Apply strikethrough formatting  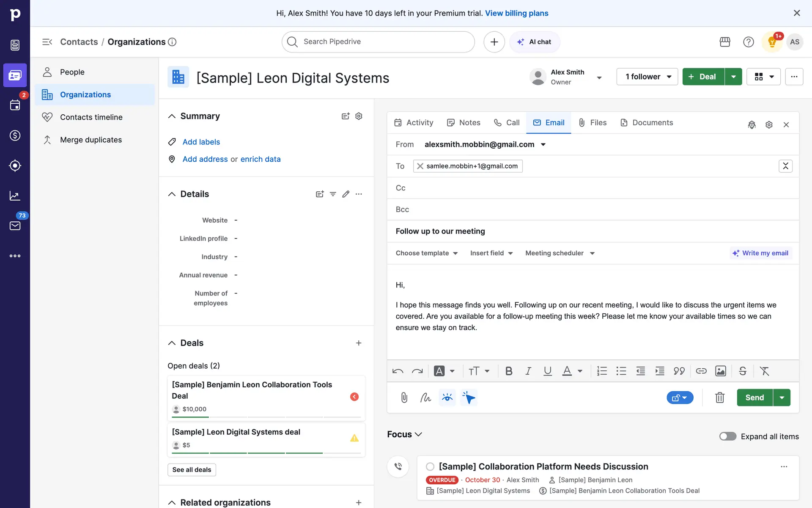[742, 371]
